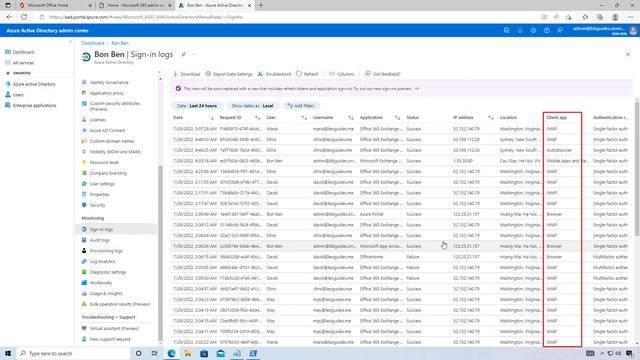Open Azure AD Connect menu item
The height and width of the screenshot is (360, 640).
coord(107,130)
